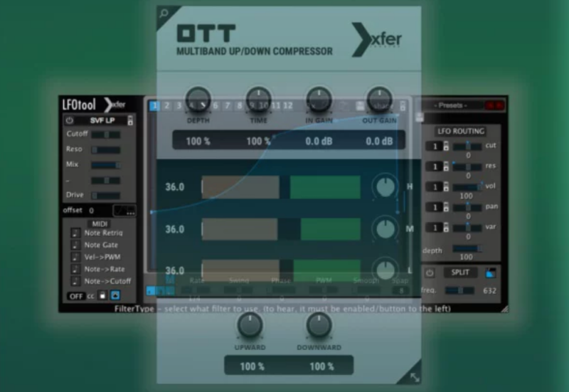This screenshot has width=569, height=392.
Task: Select LFO graph tab 7
Action: click(x=228, y=105)
